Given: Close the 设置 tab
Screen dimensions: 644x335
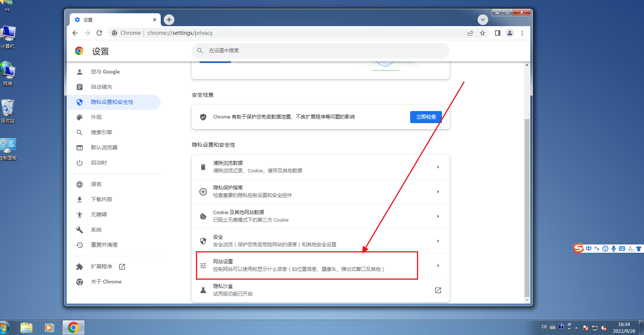Looking at the screenshot, I should point(155,20).
